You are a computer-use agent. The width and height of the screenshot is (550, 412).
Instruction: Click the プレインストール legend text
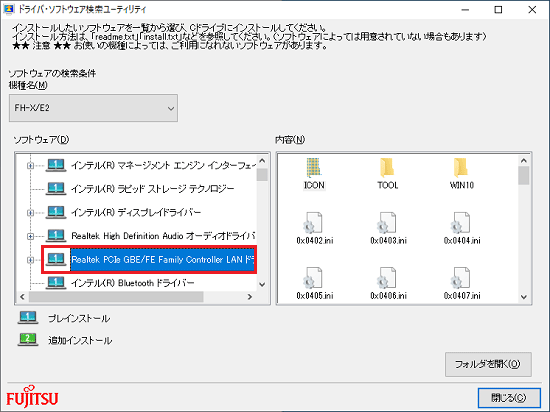point(79,318)
